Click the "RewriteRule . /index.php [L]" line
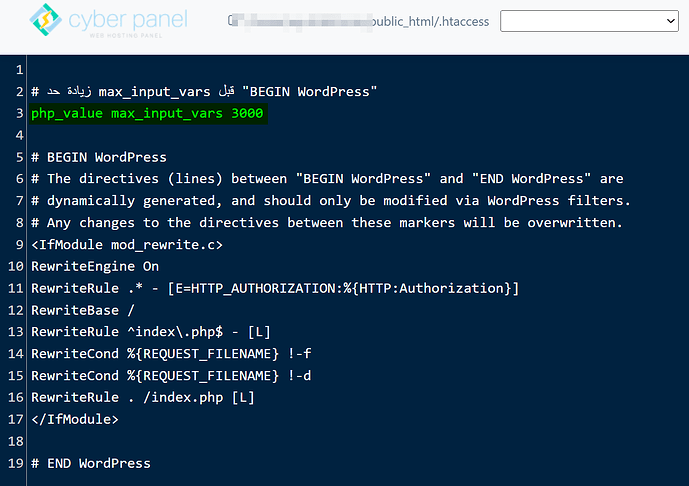This screenshot has height=486, width=689. (x=143, y=398)
